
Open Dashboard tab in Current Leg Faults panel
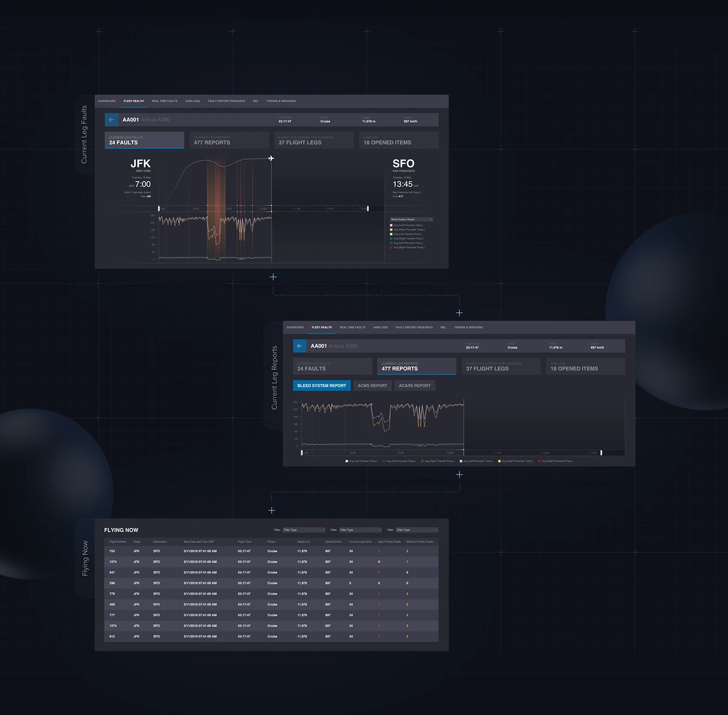107,101
